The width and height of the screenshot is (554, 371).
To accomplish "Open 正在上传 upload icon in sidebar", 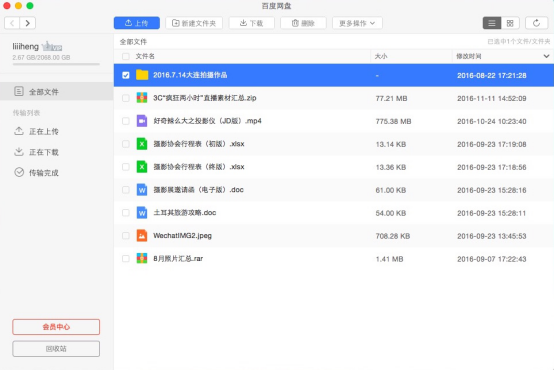I will coord(19,131).
